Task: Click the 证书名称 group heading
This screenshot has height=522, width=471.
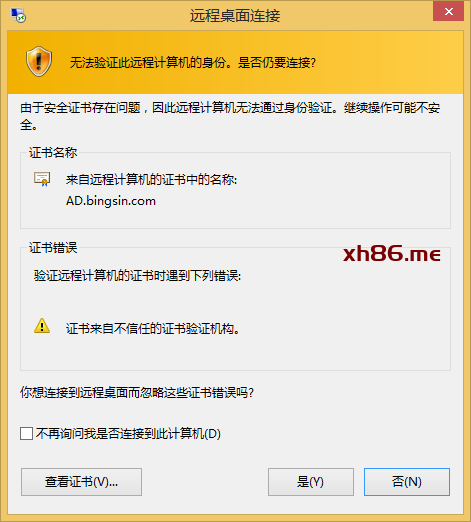Action: [x=53, y=153]
